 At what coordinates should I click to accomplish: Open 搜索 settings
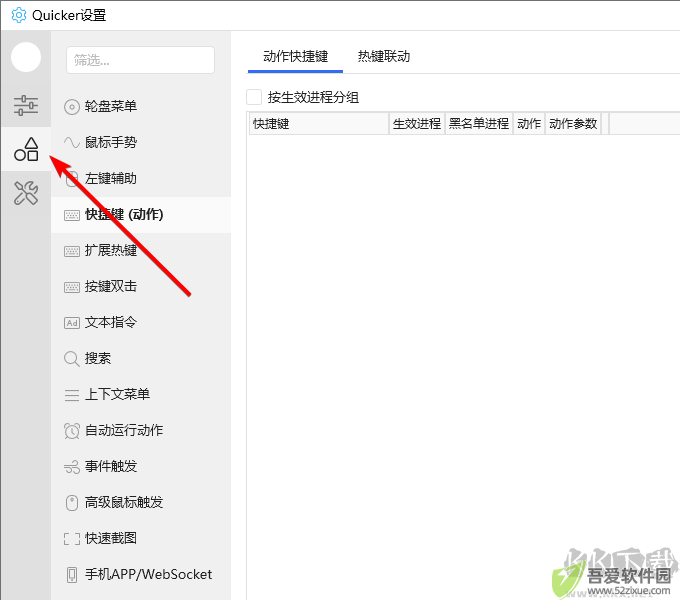click(x=141, y=359)
